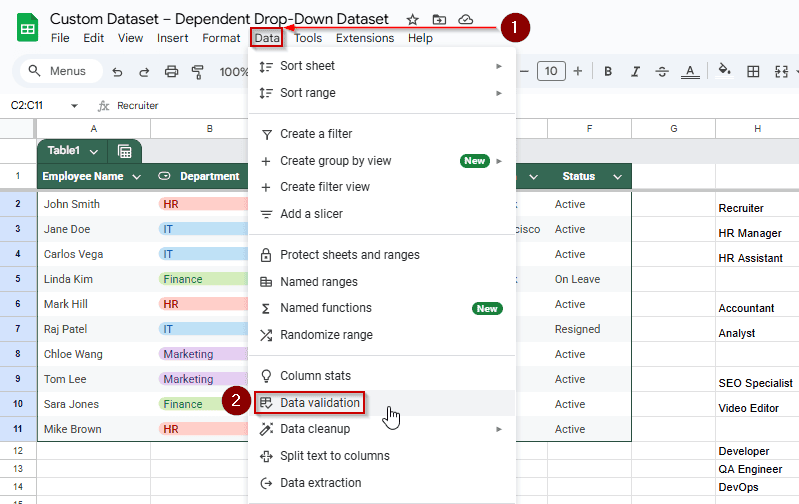Click the SEO Specialist cell
The width and height of the screenshot is (799, 504).
click(x=756, y=383)
